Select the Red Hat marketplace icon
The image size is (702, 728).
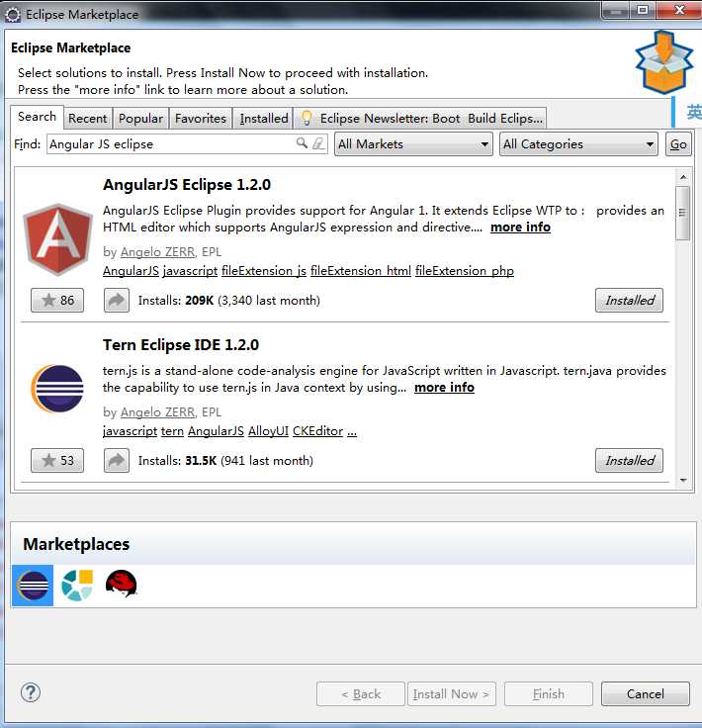click(121, 584)
